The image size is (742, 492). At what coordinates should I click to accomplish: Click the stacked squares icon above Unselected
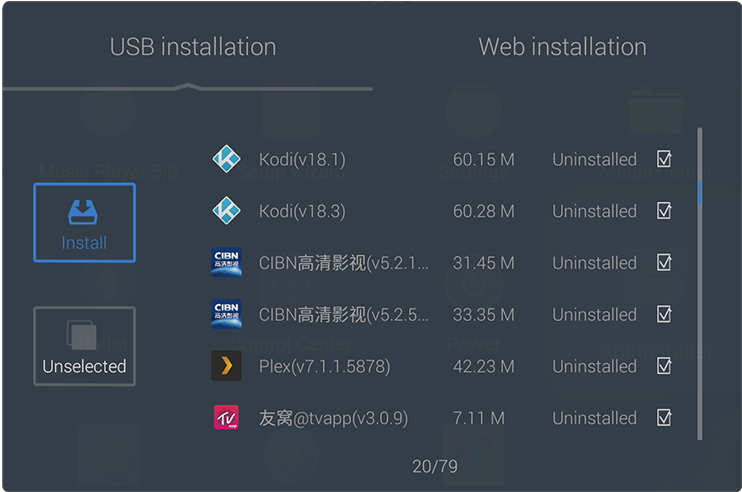[x=82, y=335]
